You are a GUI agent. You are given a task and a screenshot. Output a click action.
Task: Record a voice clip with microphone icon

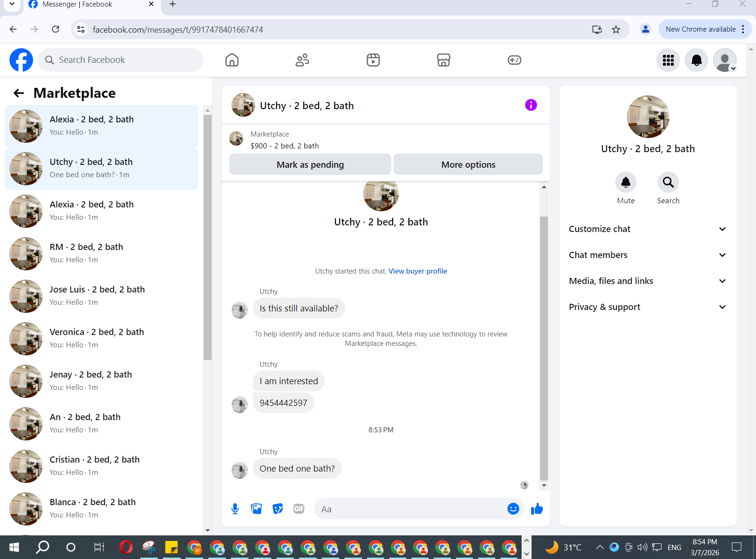[235, 509]
